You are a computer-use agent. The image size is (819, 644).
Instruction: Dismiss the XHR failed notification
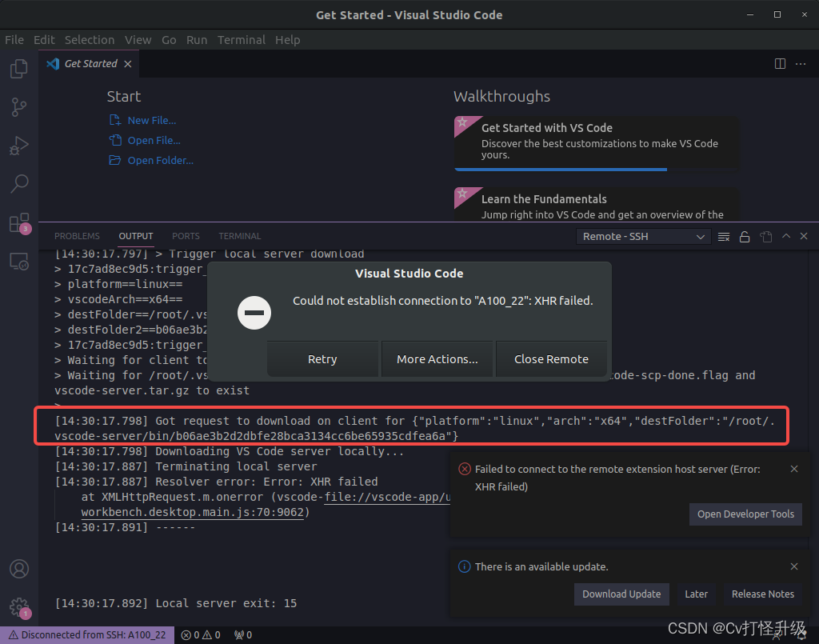click(x=794, y=469)
